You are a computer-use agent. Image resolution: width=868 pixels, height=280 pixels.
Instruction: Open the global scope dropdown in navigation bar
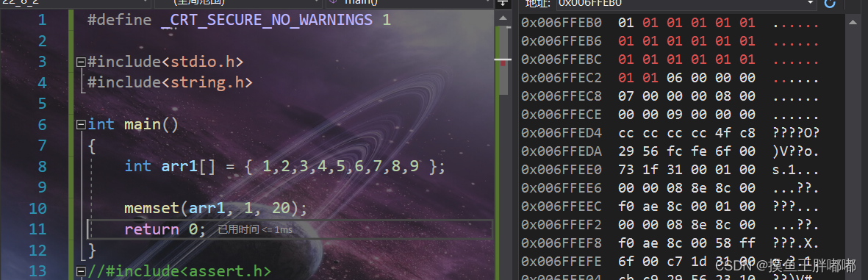coord(239,3)
